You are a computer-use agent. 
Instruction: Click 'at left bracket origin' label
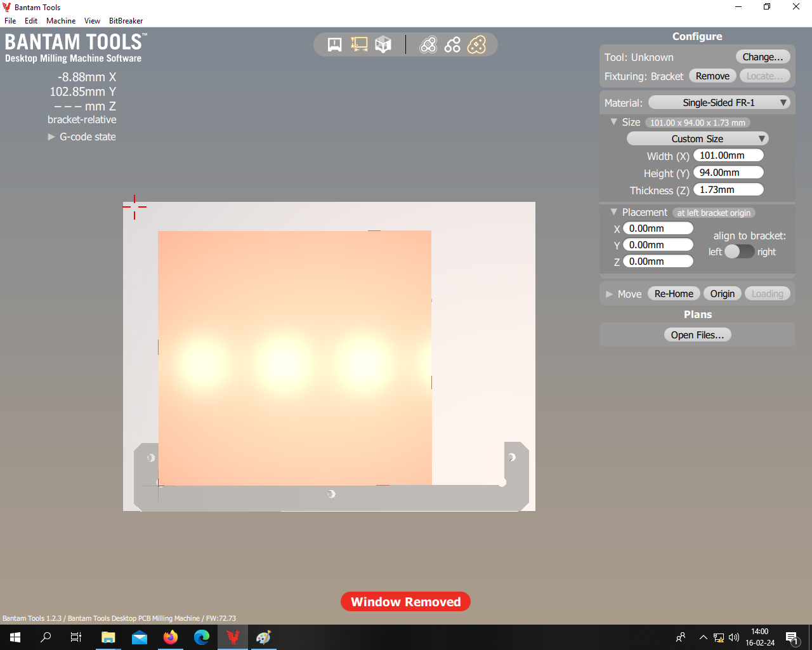(x=714, y=213)
